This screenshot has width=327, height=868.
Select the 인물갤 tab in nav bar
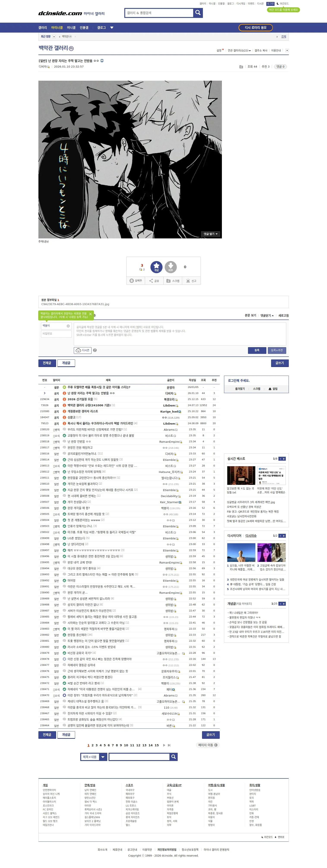tap(84, 28)
